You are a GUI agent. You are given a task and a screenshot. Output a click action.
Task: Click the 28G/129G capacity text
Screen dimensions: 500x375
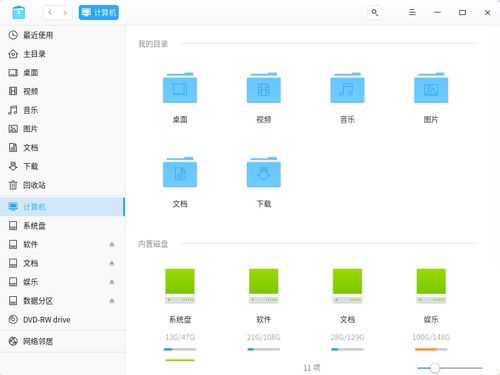[x=347, y=337]
